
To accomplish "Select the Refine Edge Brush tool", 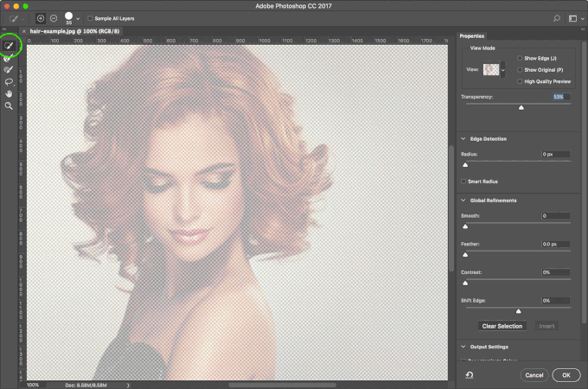I will [x=10, y=58].
